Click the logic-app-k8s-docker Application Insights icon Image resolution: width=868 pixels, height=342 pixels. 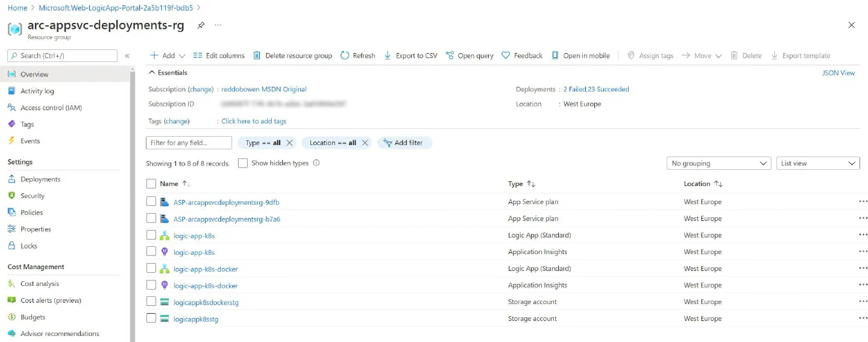coord(165,285)
